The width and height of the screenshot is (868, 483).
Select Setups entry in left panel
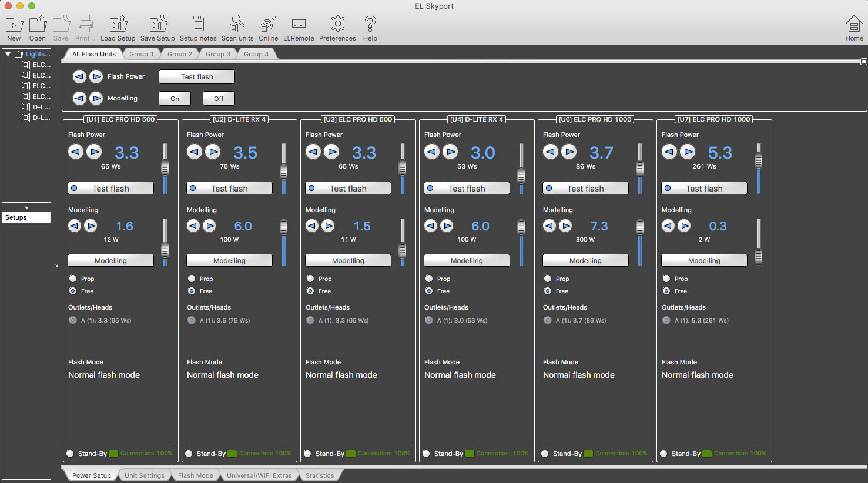tap(26, 217)
